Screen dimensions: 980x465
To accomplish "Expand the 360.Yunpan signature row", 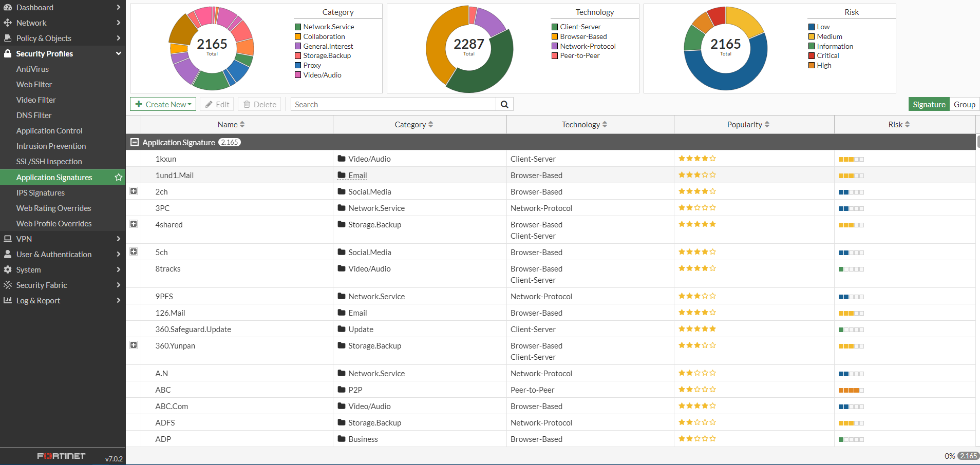I will tap(134, 345).
